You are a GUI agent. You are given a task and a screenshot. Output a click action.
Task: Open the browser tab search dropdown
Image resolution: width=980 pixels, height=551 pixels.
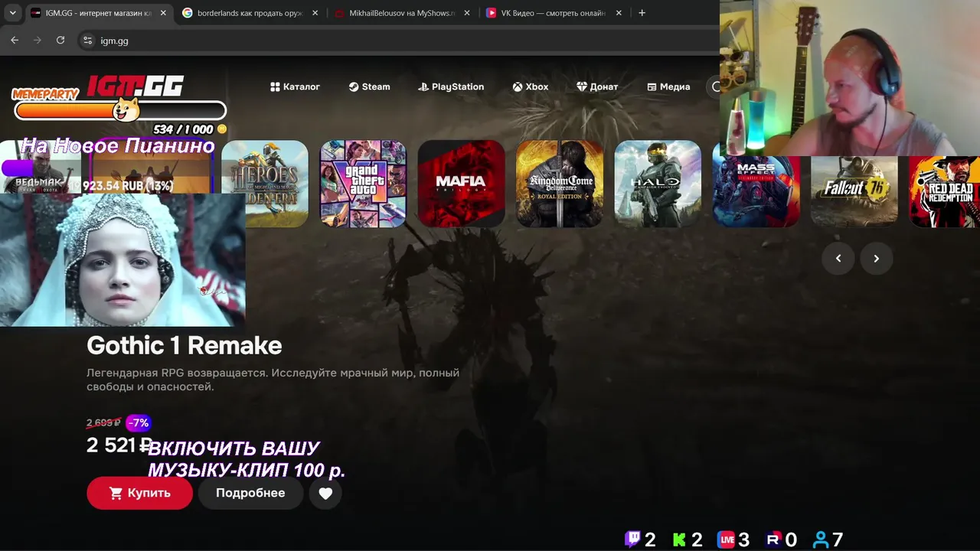[13, 13]
